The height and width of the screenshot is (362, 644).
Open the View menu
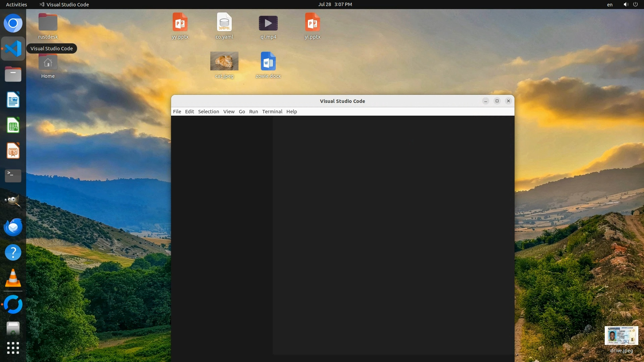(x=229, y=112)
